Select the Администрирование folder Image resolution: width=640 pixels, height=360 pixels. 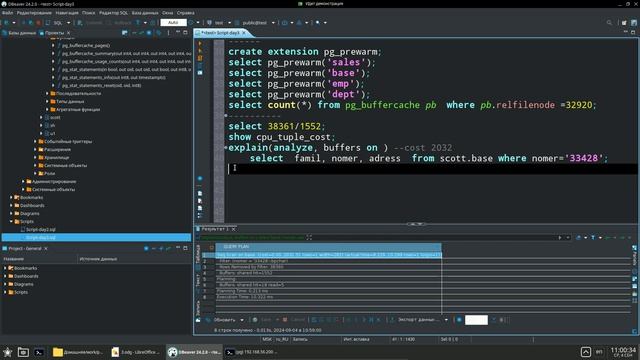pos(54,182)
